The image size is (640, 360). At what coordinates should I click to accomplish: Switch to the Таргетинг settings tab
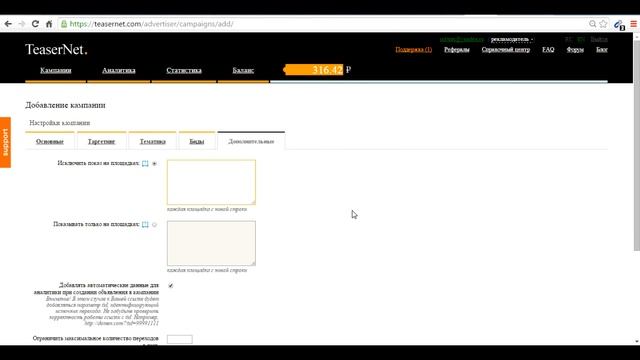click(101, 141)
